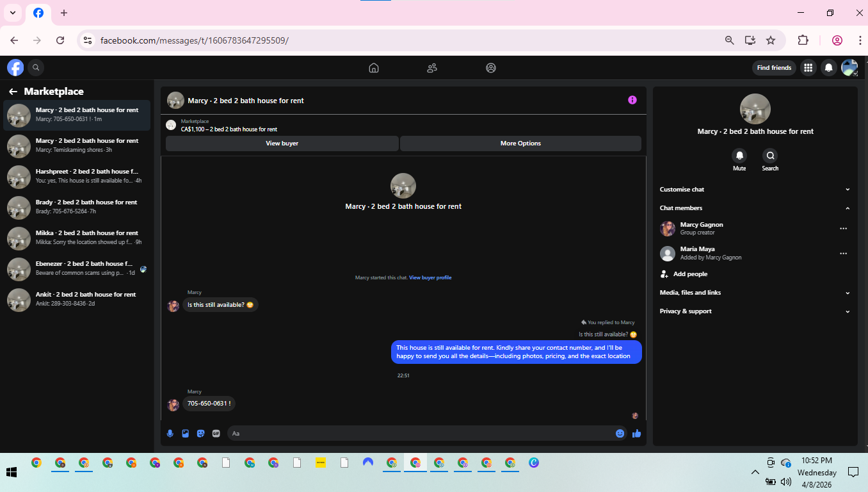The image size is (868, 492).
Task: Open Marcy chat showing 705-650-0631
Action: click(77, 115)
